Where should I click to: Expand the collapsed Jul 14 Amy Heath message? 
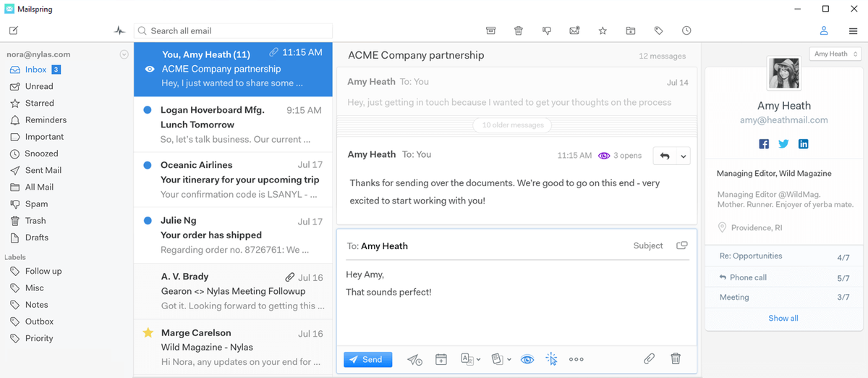(517, 91)
